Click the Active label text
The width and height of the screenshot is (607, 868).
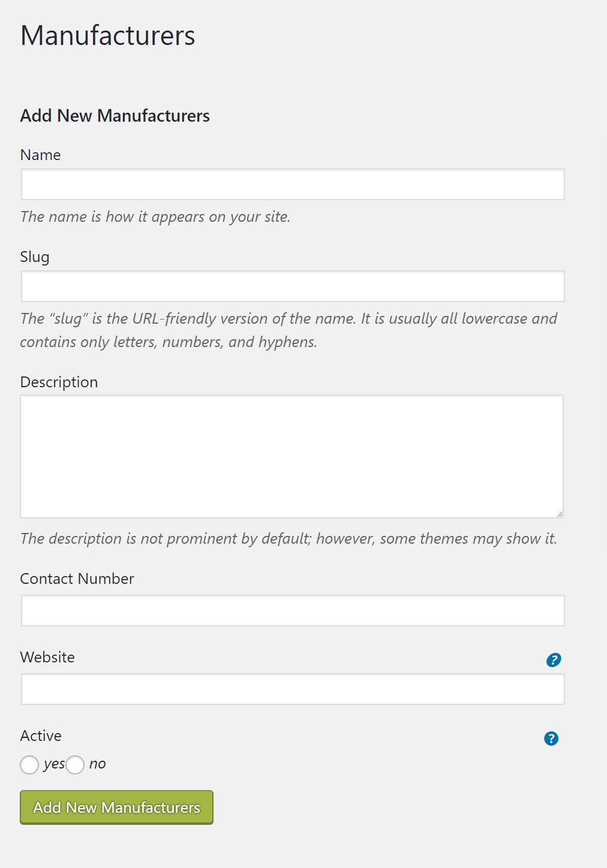pos(41,736)
